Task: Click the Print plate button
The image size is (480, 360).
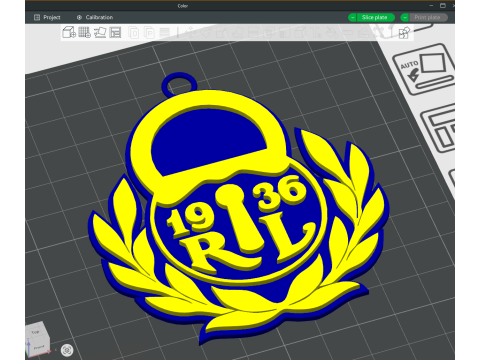Action: tap(428, 17)
